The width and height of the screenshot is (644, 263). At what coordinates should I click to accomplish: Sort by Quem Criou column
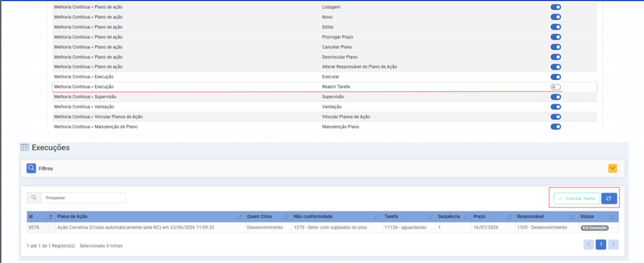tap(268, 216)
